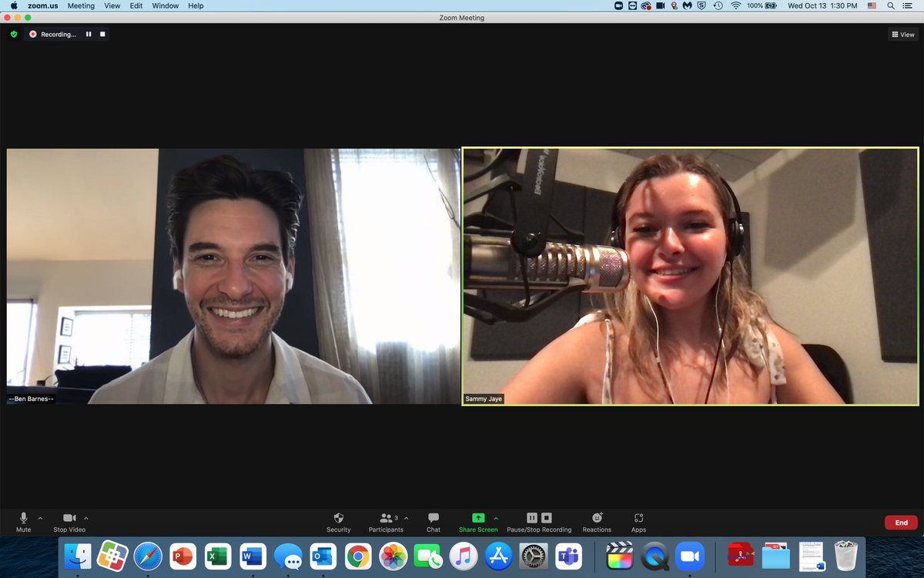Open the Apple menu

point(13,5)
